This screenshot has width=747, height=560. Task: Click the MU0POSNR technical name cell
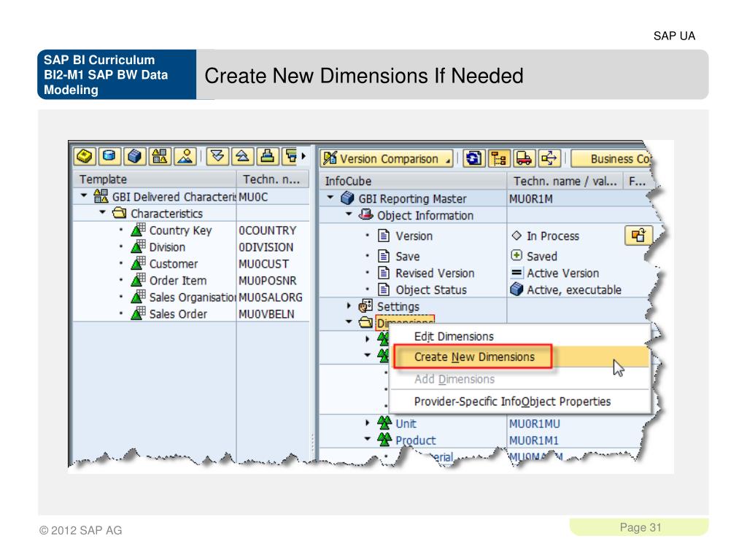click(x=267, y=281)
